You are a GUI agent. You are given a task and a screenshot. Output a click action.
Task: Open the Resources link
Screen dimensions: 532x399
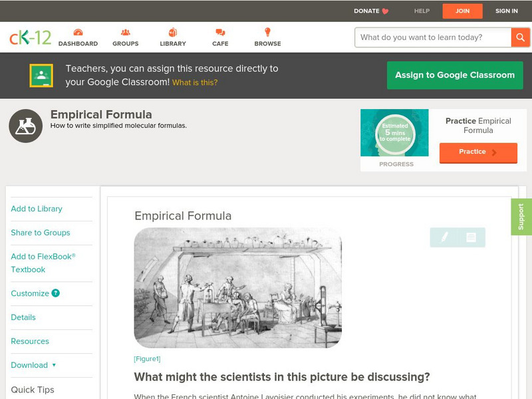click(x=30, y=341)
